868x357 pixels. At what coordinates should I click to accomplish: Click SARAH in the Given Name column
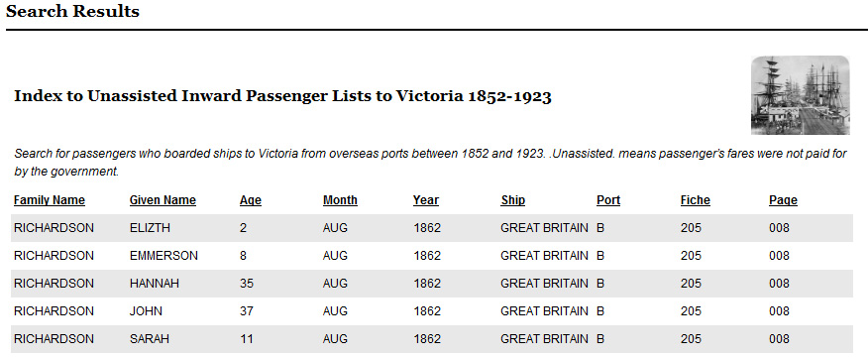point(150,339)
